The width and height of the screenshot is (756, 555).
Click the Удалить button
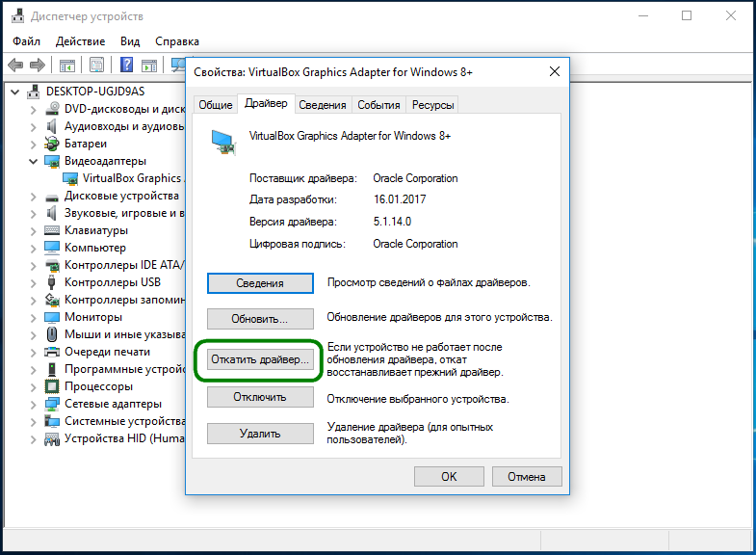point(260,434)
